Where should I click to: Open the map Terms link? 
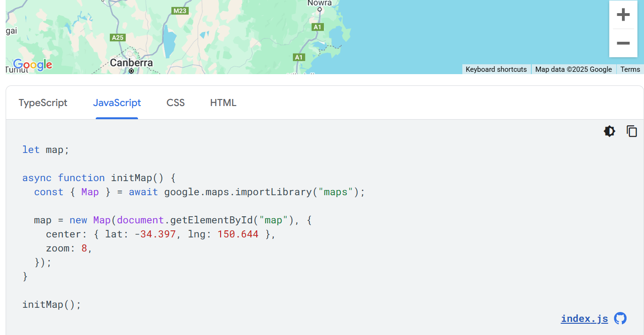(630, 69)
